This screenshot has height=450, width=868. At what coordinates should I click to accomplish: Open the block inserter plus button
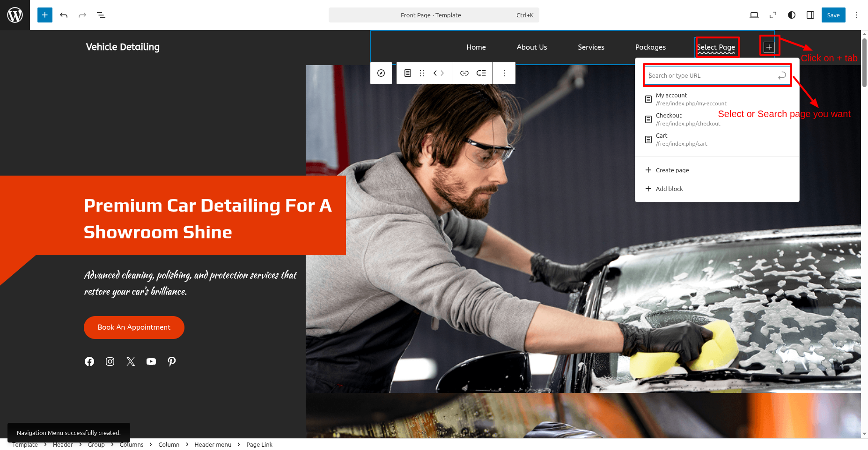click(45, 15)
